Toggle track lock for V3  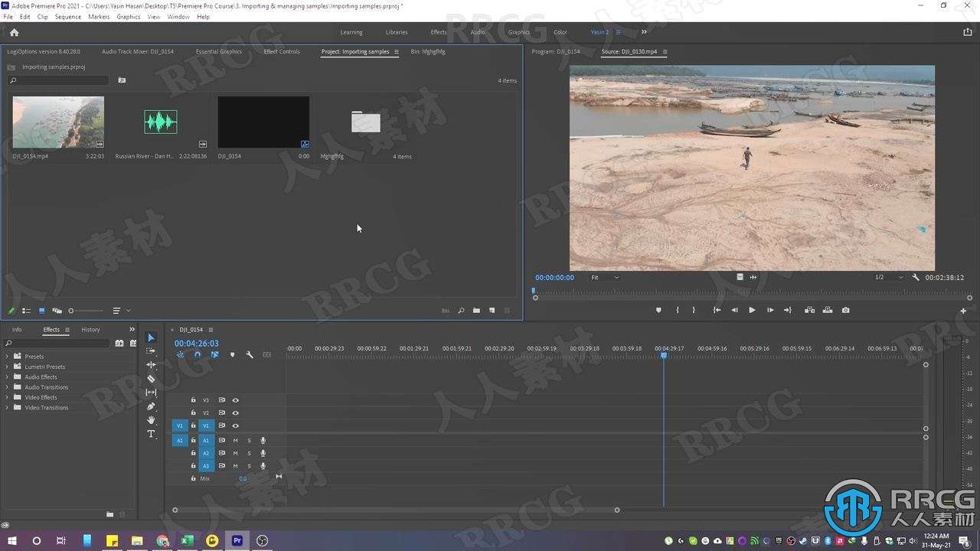[x=193, y=400]
